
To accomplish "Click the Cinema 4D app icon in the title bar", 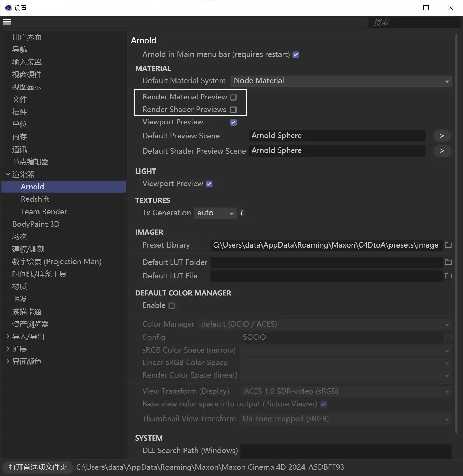I will tap(8, 8).
